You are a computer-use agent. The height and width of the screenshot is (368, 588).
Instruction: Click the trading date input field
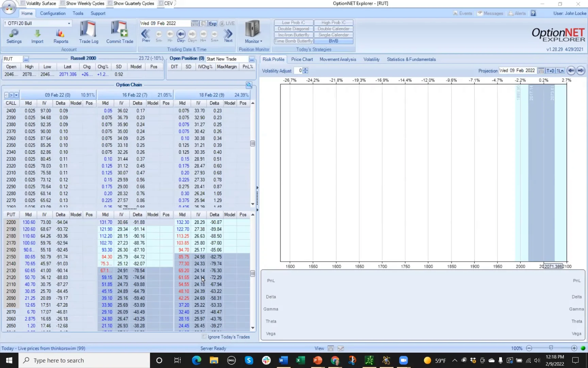point(165,24)
